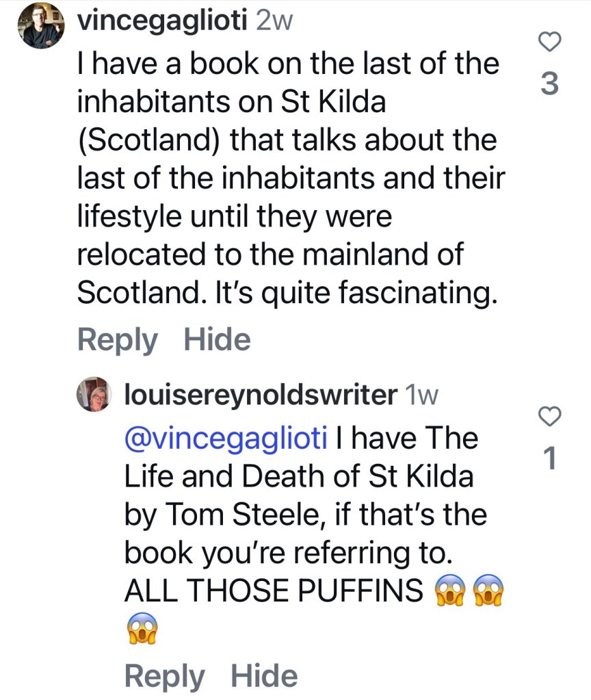Tap the ALL THOSE PUFFINS text
This screenshot has height=700, width=591.
[x=274, y=592]
